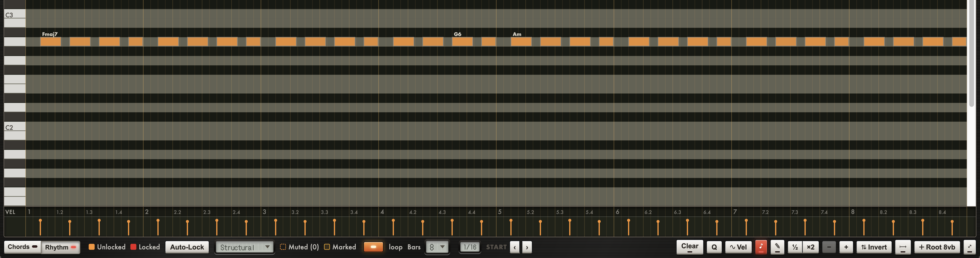Click the Q quantize button
The image size is (980, 258).
click(714, 247)
